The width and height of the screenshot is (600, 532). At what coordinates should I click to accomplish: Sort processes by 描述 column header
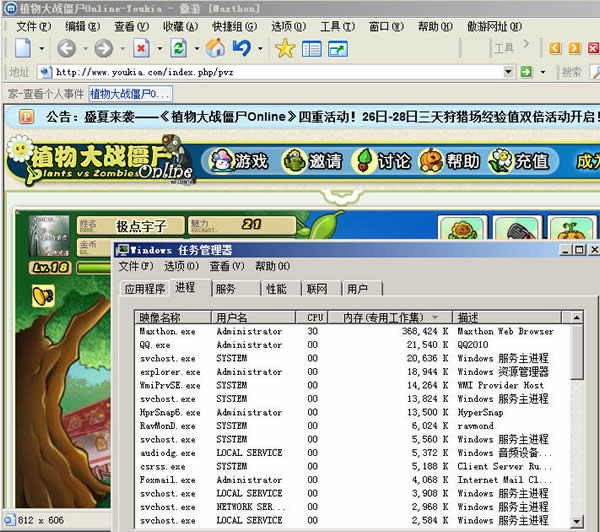click(507, 317)
